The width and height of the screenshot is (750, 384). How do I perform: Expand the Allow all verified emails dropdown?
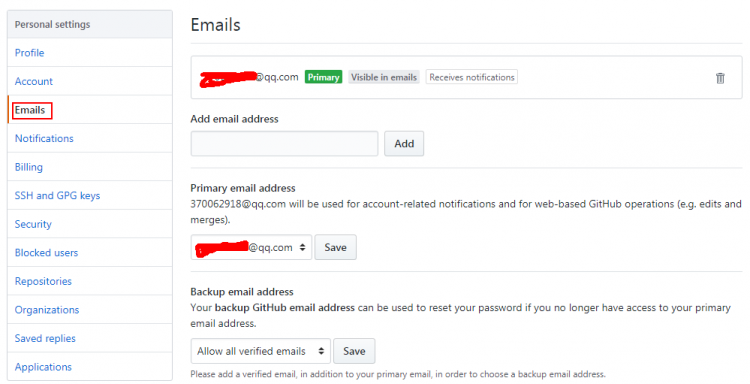pos(261,351)
